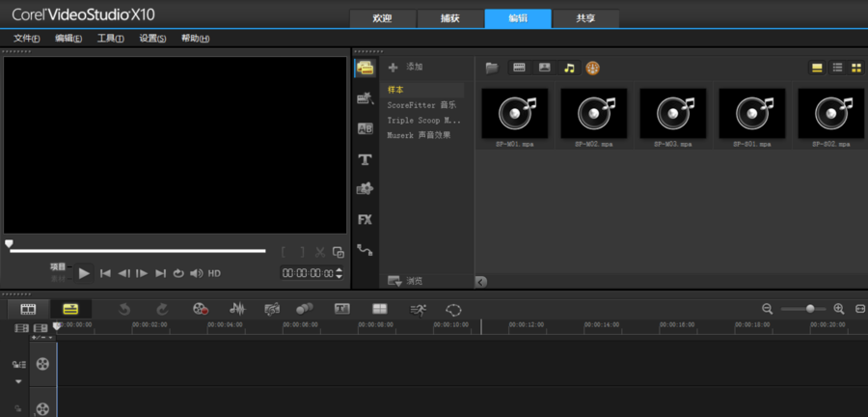
Task: Select the ScoreFitter 音乐 library folder
Action: tap(421, 104)
